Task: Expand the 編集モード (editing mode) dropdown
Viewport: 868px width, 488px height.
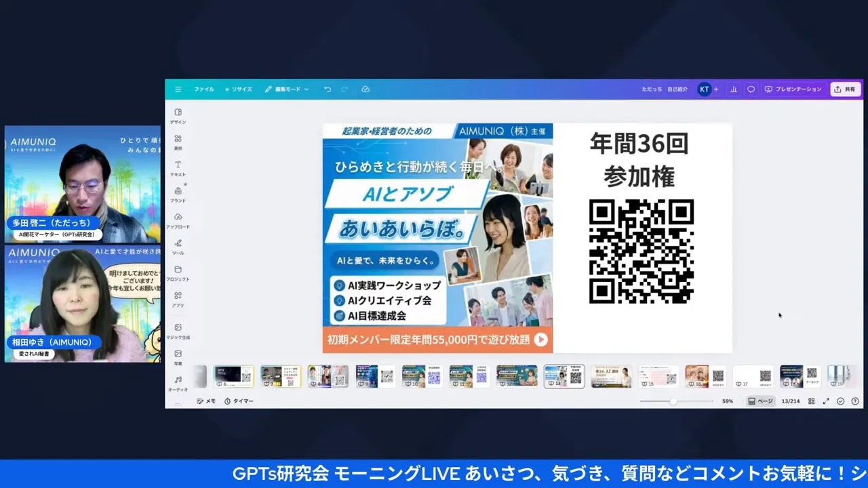Action: point(287,89)
